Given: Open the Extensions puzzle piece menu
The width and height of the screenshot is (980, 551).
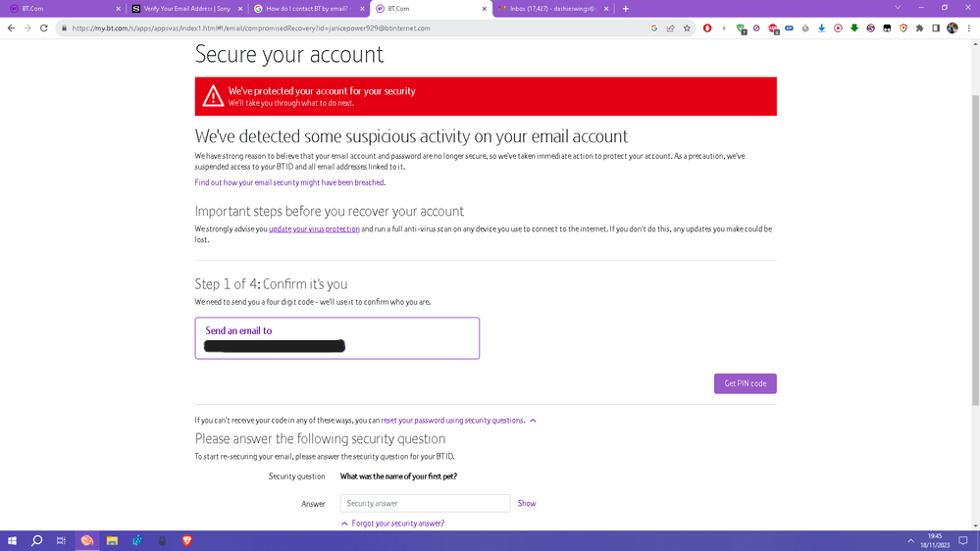Looking at the screenshot, I should pos(919,28).
